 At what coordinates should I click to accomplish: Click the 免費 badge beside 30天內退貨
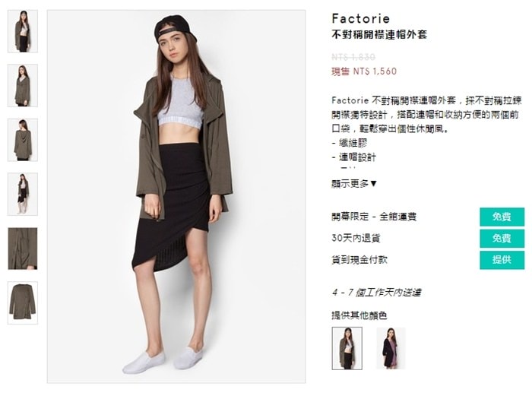(502, 239)
